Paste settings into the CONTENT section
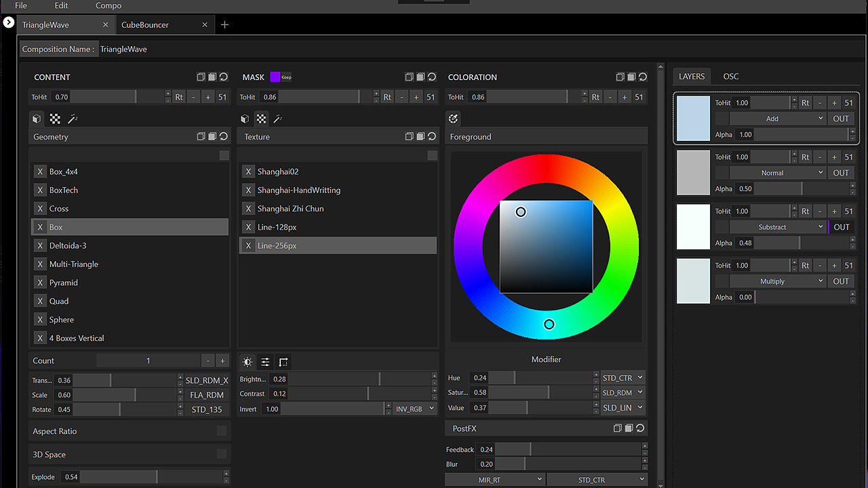This screenshot has width=868, height=488. point(212,77)
